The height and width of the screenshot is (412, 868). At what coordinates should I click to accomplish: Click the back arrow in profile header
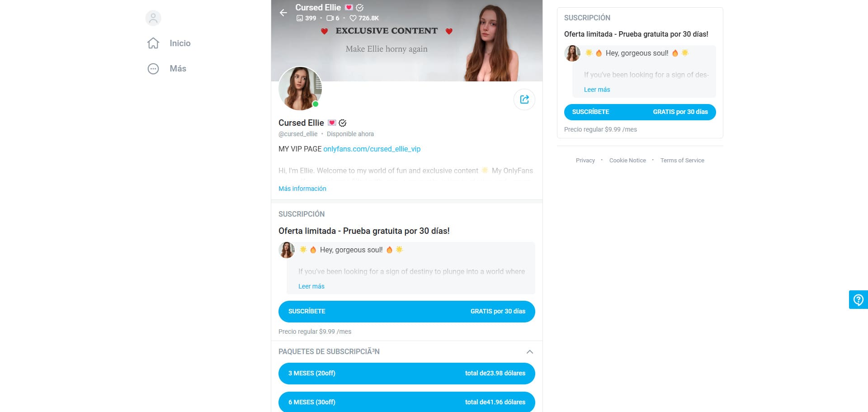coord(283,13)
